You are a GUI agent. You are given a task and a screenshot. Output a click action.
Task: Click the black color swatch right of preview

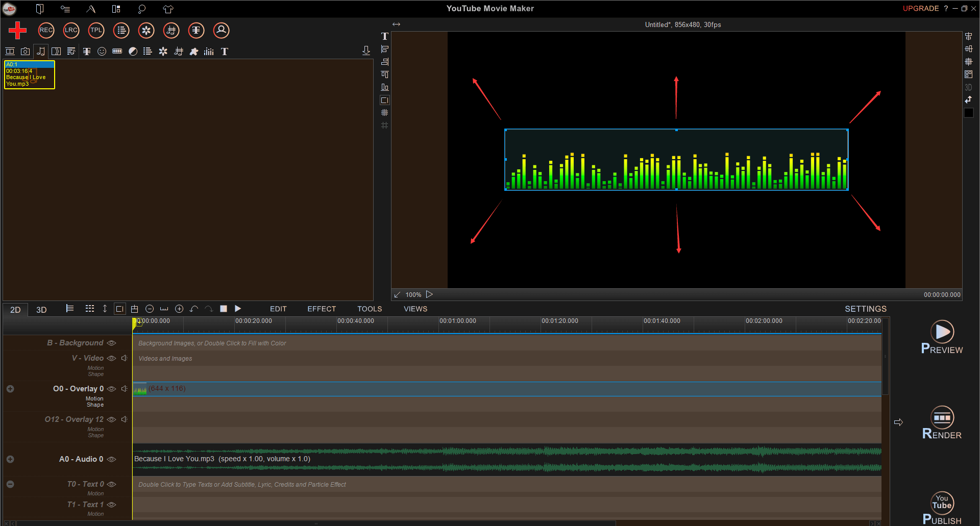[968, 113]
